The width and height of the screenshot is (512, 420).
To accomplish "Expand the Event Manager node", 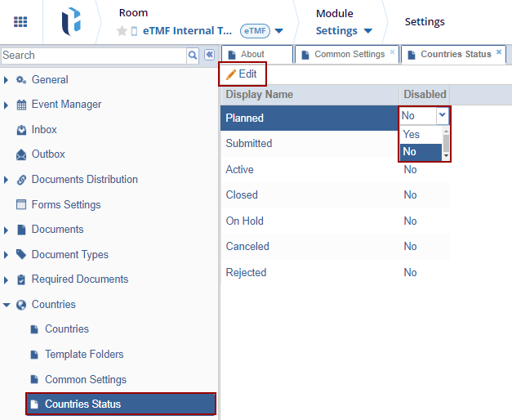I will point(7,105).
